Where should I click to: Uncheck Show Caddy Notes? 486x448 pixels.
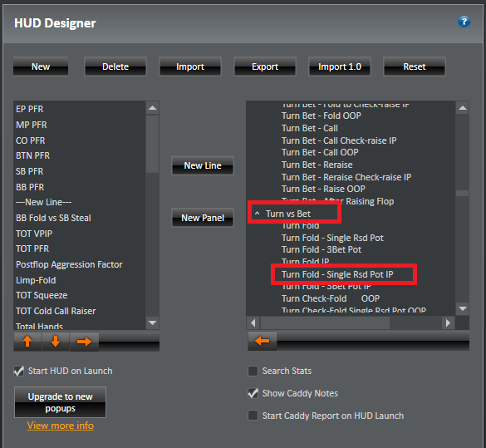(253, 393)
